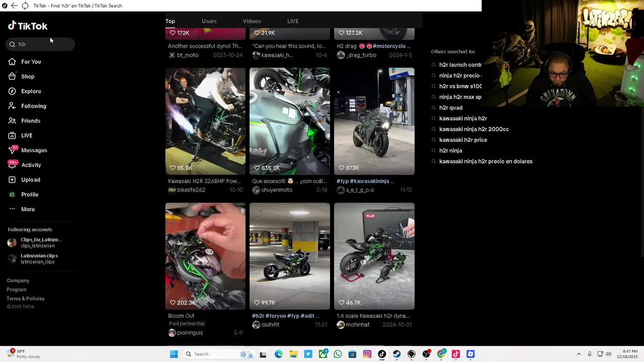The width and height of the screenshot is (644, 362).
Task: Open the parking garage #h2r #foryou video
Action: [290, 256]
